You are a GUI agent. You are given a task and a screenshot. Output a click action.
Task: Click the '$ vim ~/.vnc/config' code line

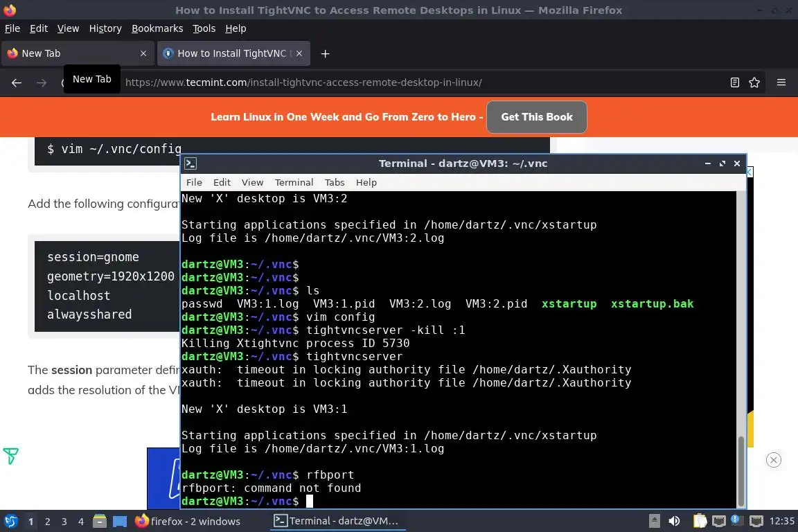(x=114, y=149)
